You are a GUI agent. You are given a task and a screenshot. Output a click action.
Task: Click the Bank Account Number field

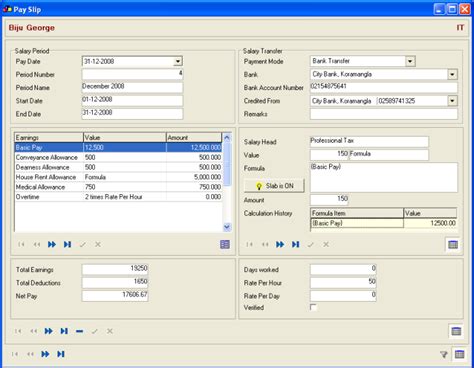pos(384,87)
